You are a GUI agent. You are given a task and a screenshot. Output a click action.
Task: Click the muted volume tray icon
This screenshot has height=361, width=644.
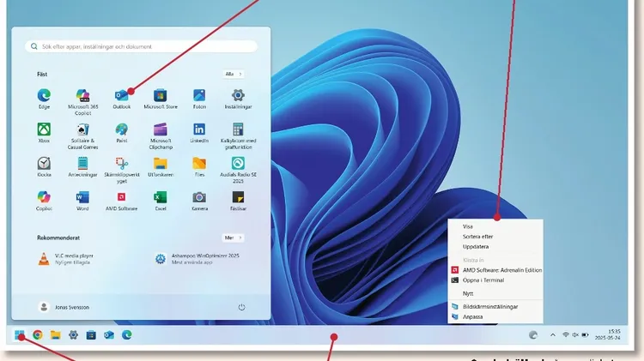click(x=575, y=335)
